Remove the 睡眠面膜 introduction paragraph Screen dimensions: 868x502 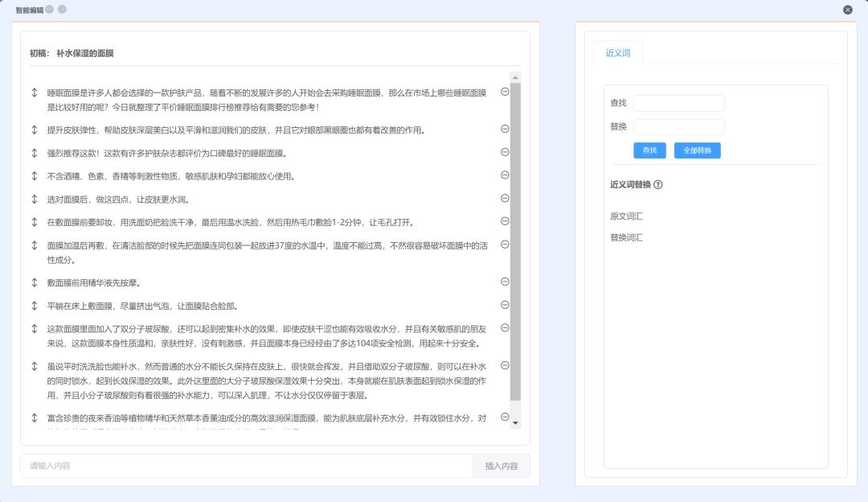(505, 93)
